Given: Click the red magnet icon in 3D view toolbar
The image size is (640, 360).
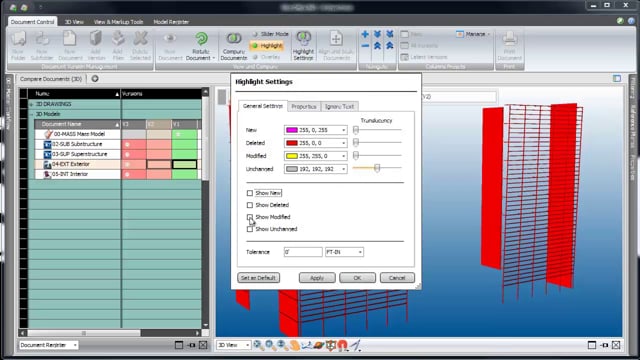Looking at the screenshot, I should click(342, 345).
